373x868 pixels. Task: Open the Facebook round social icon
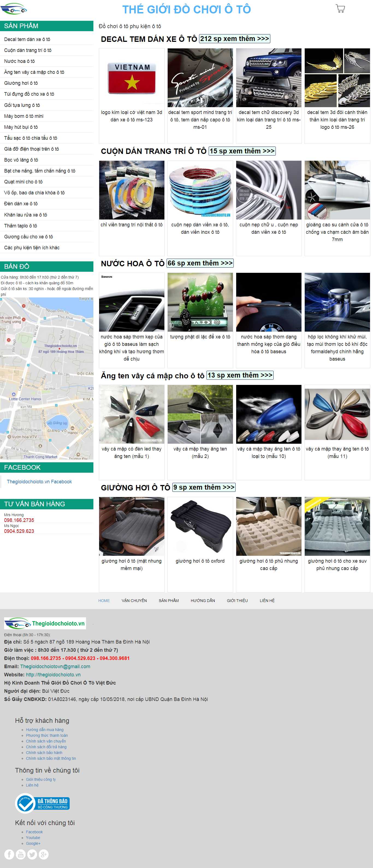9,854
